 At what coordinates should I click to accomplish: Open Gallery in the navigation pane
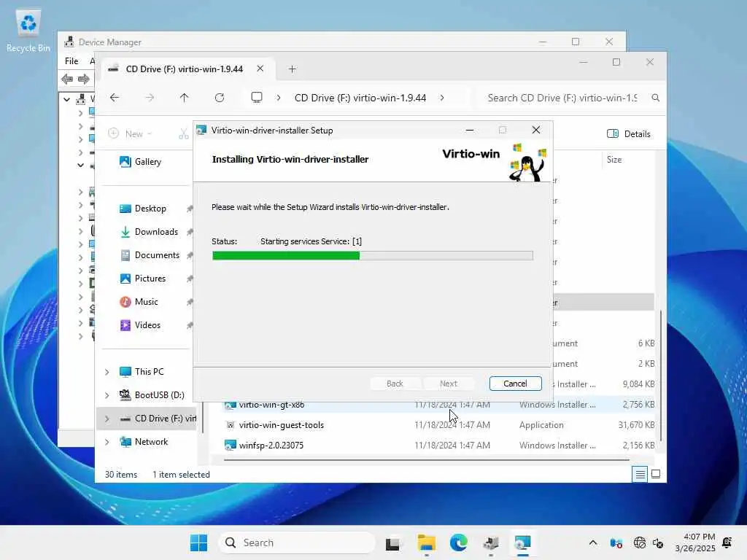tap(141, 162)
